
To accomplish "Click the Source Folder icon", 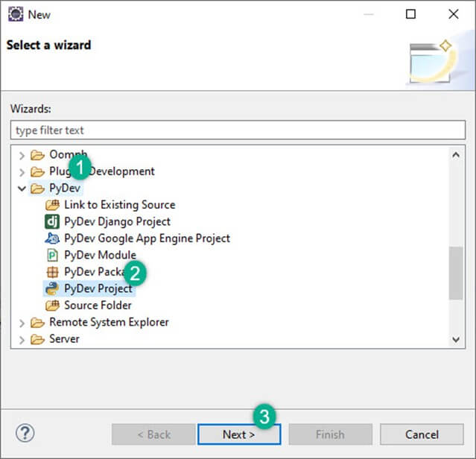I will (x=52, y=306).
